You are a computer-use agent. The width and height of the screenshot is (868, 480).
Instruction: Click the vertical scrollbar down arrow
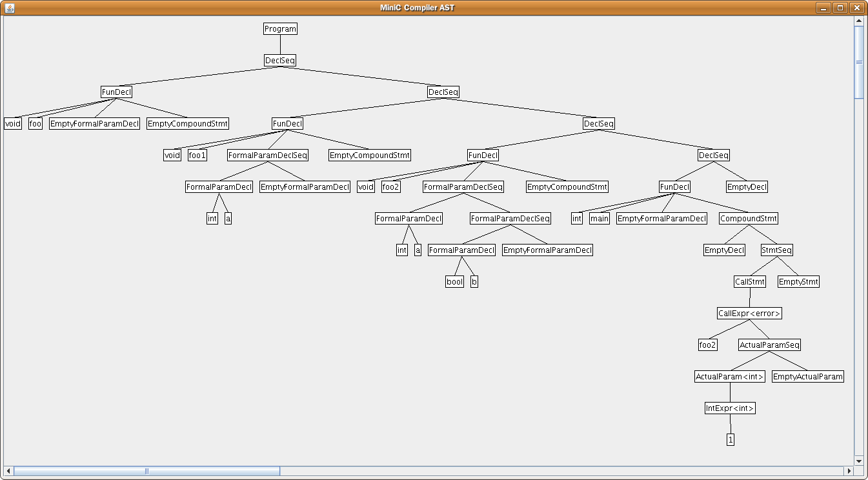[x=859, y=461]
